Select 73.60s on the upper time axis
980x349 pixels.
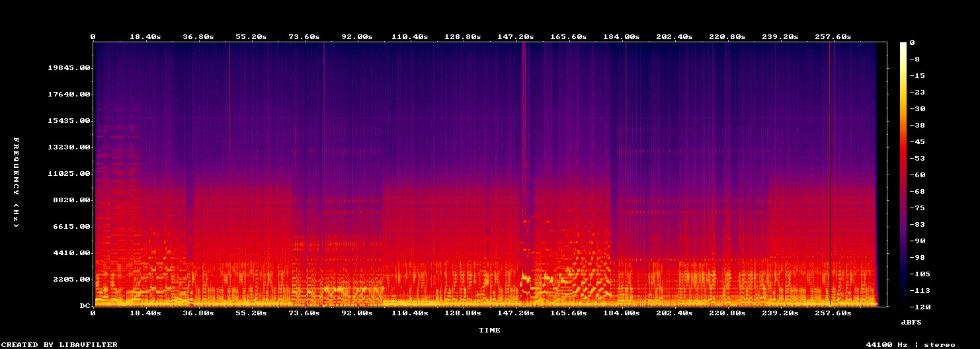304,36
